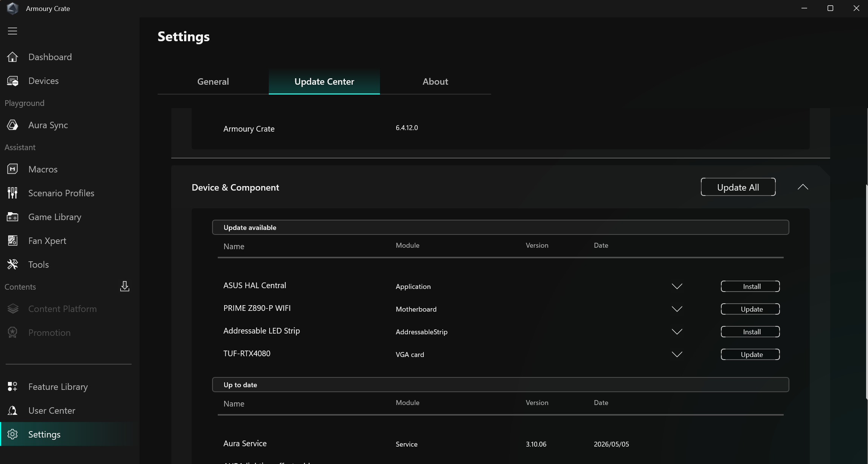
Task: Expand ASUS HAL Central details chevron
Action: coord(677,286)
